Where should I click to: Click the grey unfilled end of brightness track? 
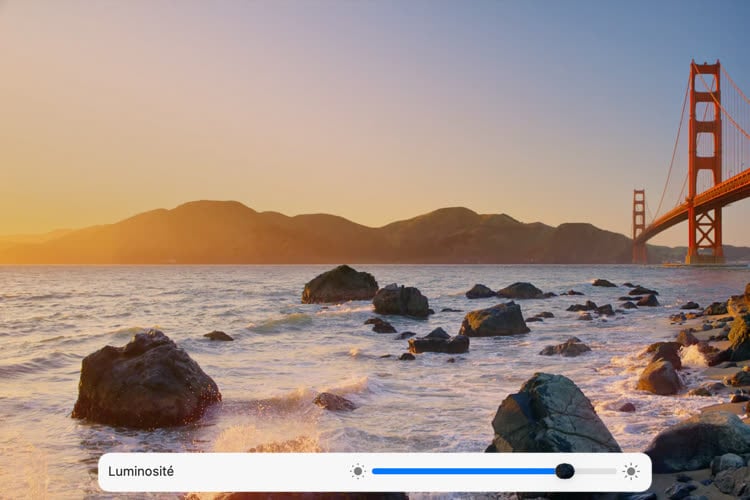tap(595, 471)
